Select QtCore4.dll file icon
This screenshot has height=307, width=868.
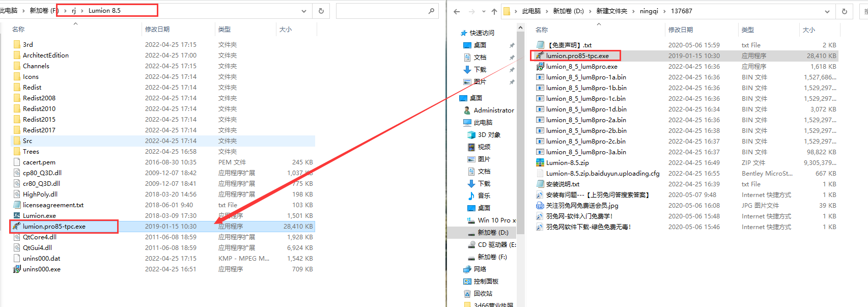pyautogui.click(x=17, y=237)
